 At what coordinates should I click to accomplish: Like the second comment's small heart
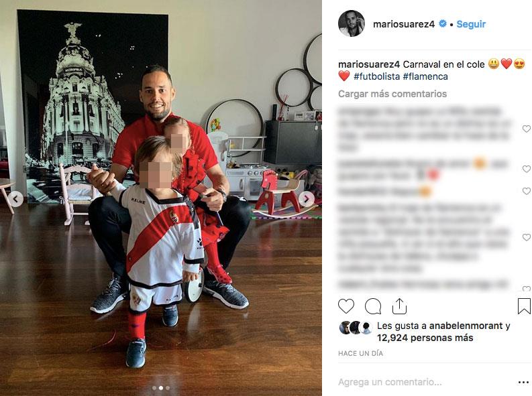click(x=526, y=169)
